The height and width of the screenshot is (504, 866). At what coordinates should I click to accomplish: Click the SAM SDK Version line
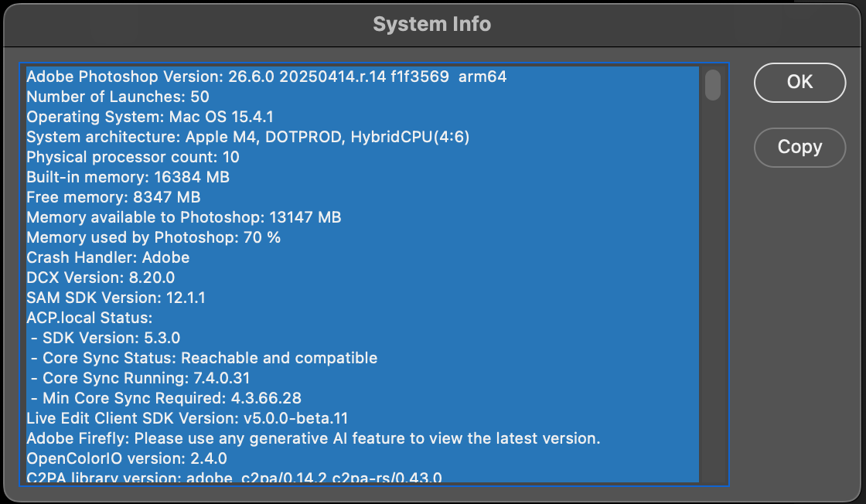tap(115, 298)
